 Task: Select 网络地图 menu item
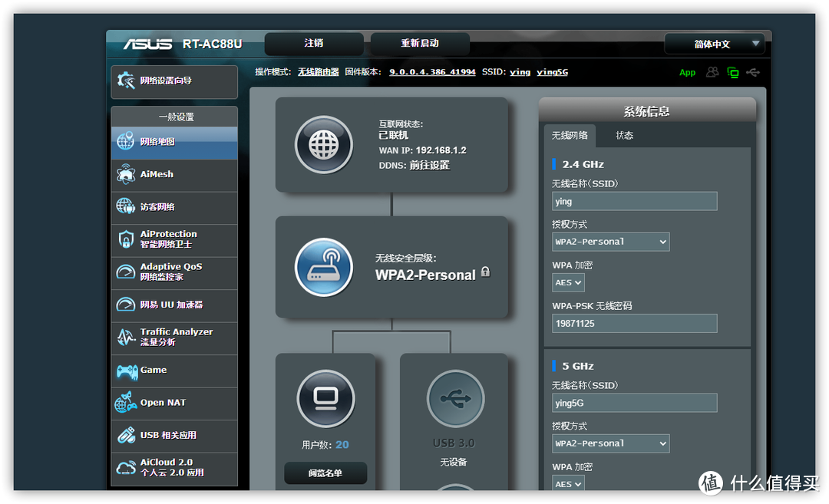[x=174, y=142]
